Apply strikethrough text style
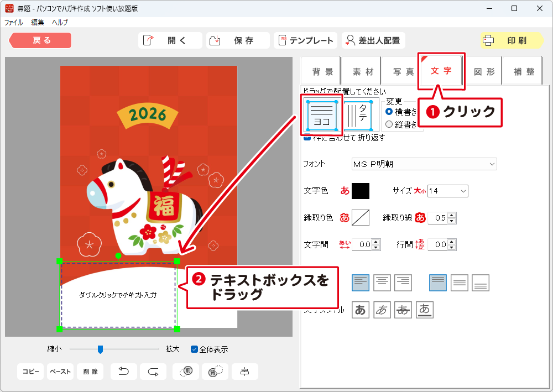This screenshot has height=392, width=553. click(403, 310)
